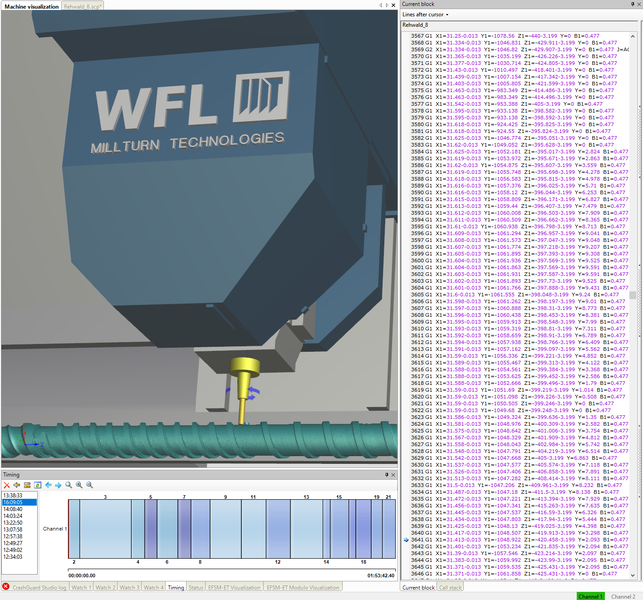Click the first magnifier icon in Timing toolbar
The image size is (643, 600).
coord(68,485)
